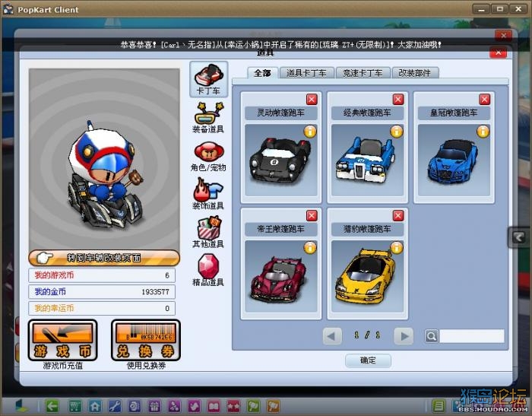The height and width of the screenshot is (416, 532).
Task: Open the green flag icon in the bottom bar
Action: [x=253, y=406]
